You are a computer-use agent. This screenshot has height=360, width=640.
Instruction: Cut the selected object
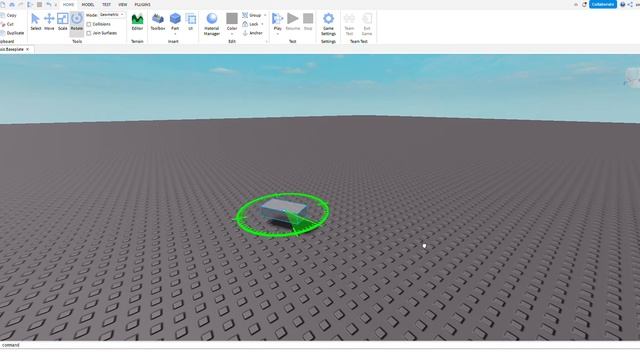[x=7, y=24]
